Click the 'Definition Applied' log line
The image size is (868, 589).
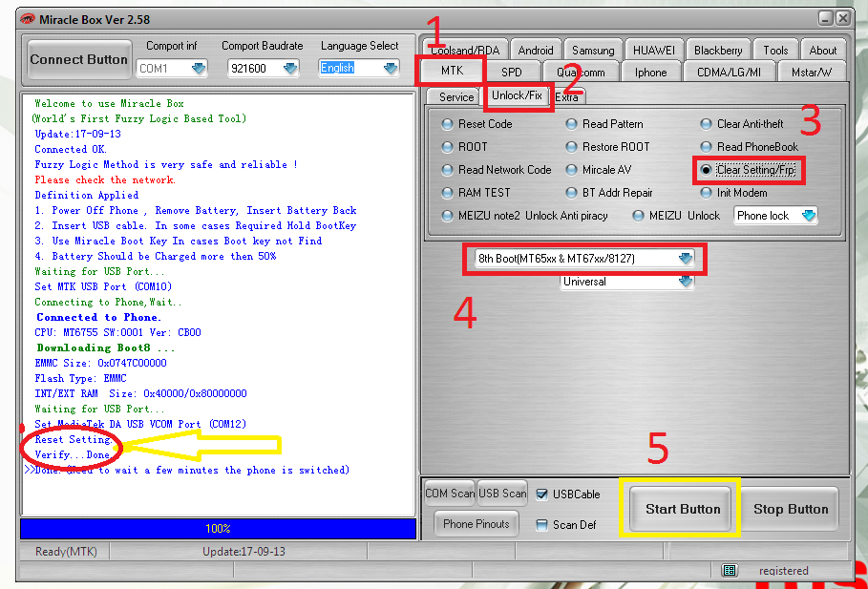pyautogui.click(x=86, y=195)
